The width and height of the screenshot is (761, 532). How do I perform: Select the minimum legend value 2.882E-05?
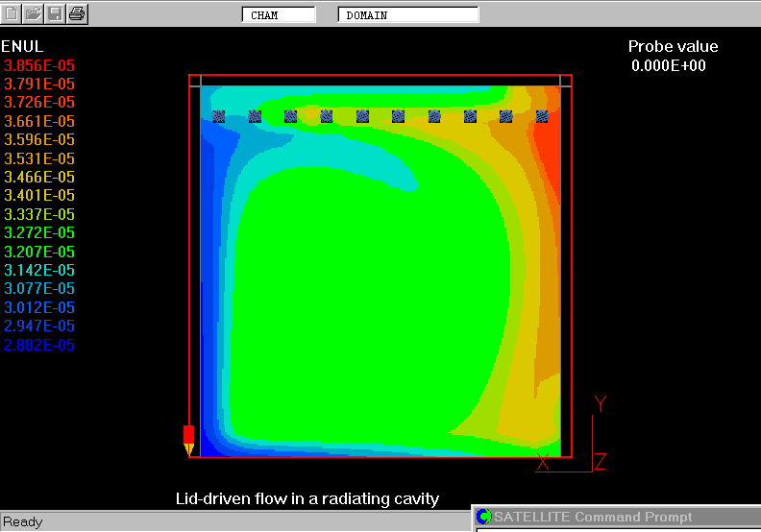39,345
